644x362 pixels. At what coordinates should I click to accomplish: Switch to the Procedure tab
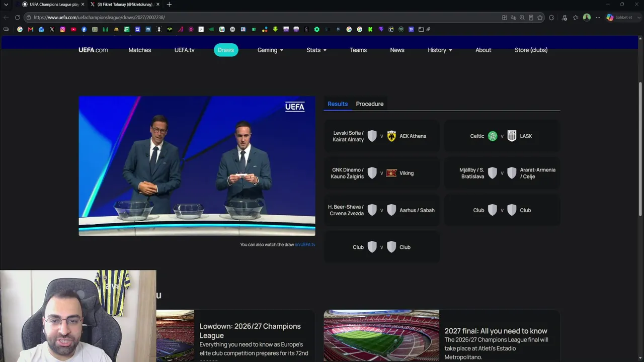370,104
